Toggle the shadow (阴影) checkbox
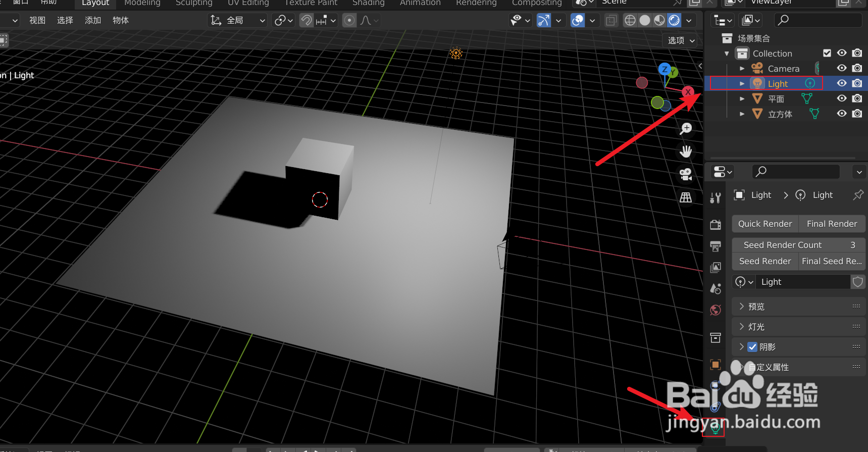This screenshot has height=452, width=868. (x=752, y=347)
